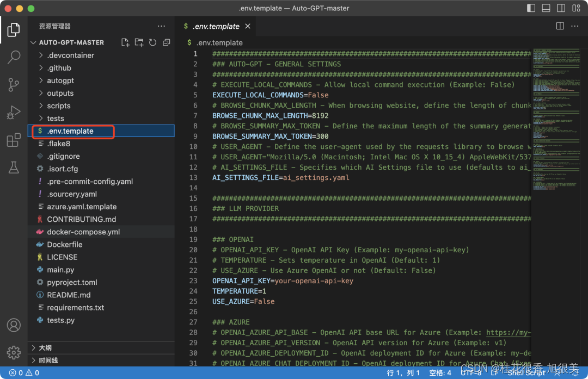Toggle the secondary sidebar layout icon
The image size is (588, 379).
pyautogui.click(x=561, y=8)
